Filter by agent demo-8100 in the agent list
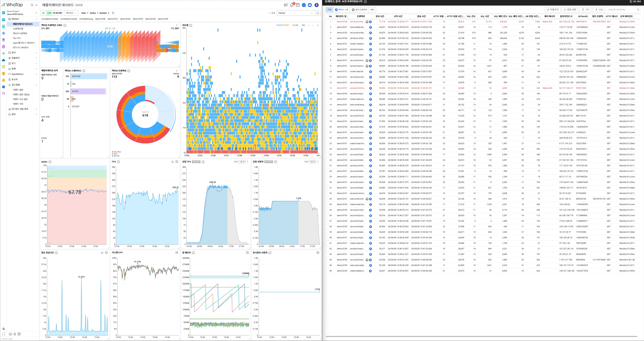644x341 pixels. (100, 19)
